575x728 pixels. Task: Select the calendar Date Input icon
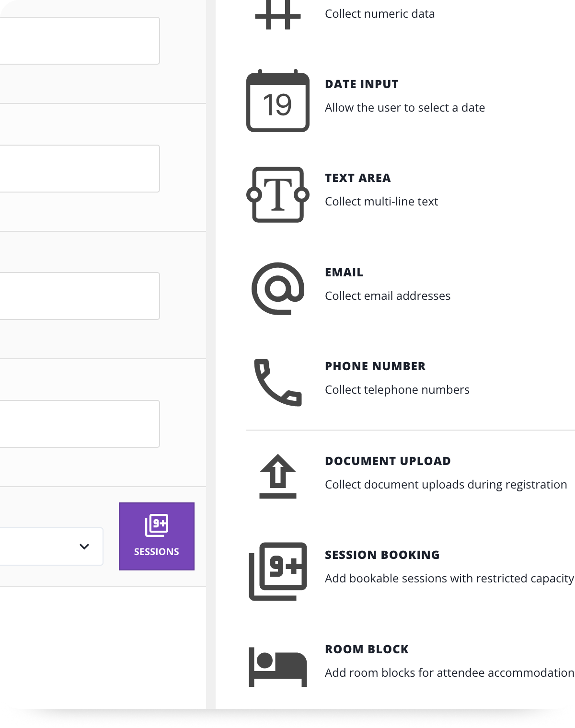[x=278, y=101]
